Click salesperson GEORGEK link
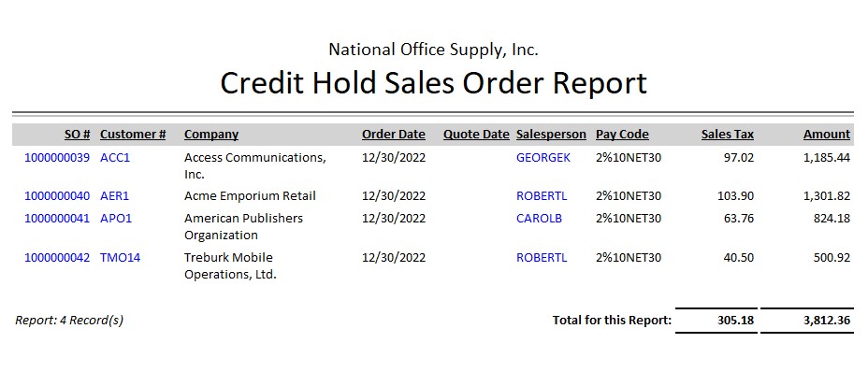This screenshot has width=868, height=386. tap(543, 158)
